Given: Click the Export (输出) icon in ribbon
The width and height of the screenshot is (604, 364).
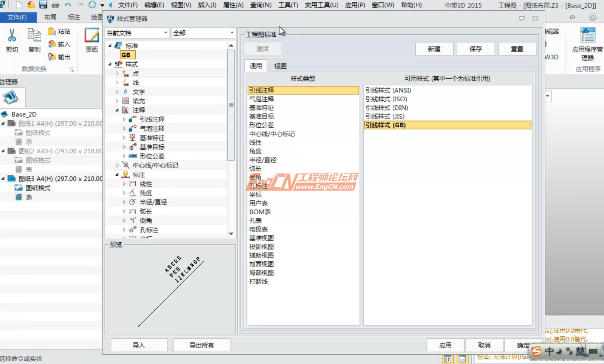Looking at the screenshot, I should point(52,57).
